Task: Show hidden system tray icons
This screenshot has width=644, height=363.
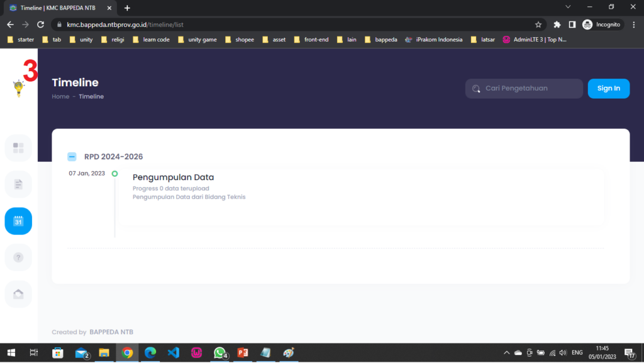Action: tap(506, 353)
